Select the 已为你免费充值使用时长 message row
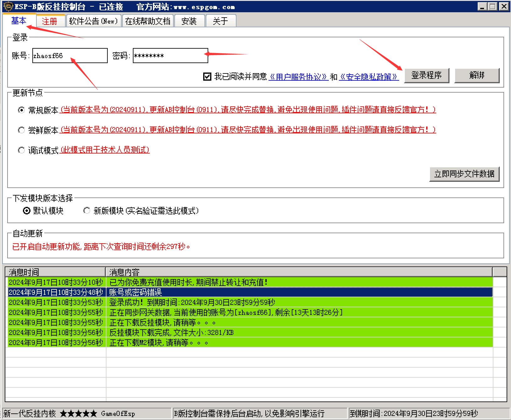This screenshot has height=420, width=511. click(x=250, y=282)
